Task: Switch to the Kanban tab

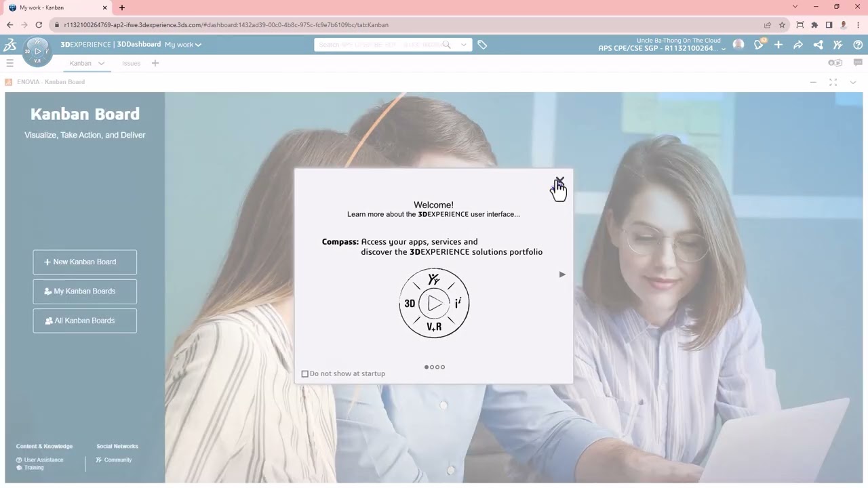Action: coord(80,63)
